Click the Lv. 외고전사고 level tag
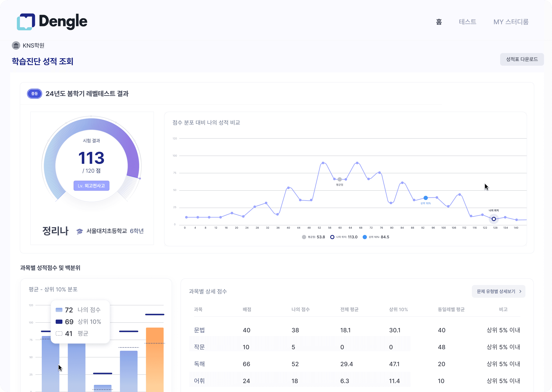This screenshot has height=392, width=552. [91, 186]
